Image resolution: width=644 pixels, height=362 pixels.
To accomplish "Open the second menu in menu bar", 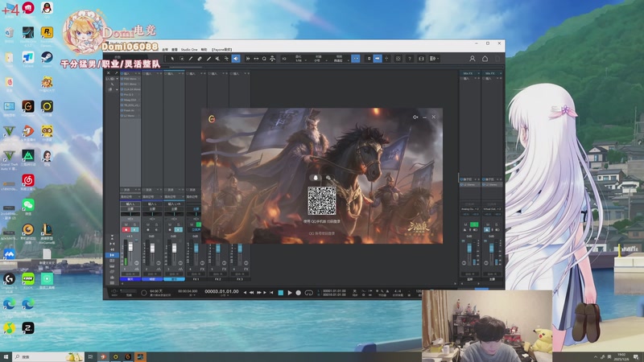I will click(174, 49).
